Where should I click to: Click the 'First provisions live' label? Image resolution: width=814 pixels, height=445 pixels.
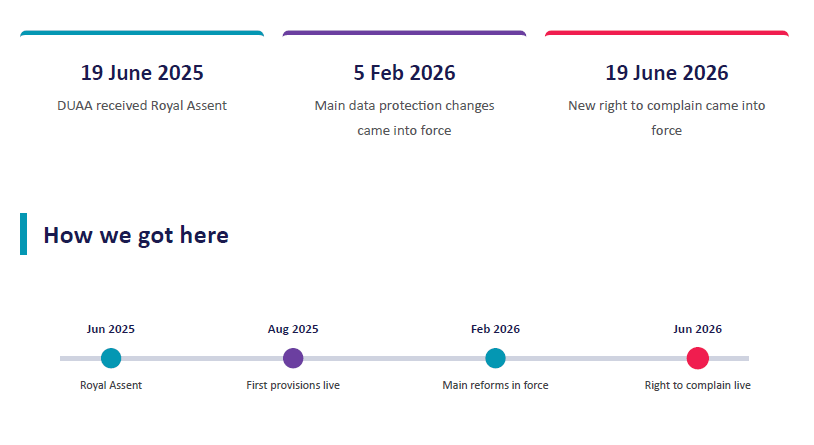tap(293, 385)
